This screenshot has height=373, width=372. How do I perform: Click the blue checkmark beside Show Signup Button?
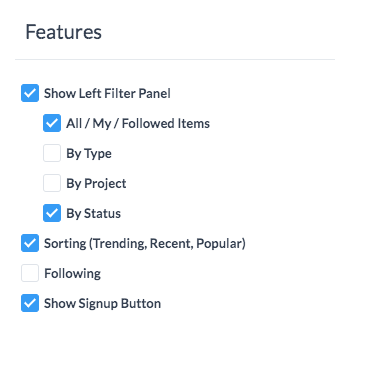click(x=30, y=303)
